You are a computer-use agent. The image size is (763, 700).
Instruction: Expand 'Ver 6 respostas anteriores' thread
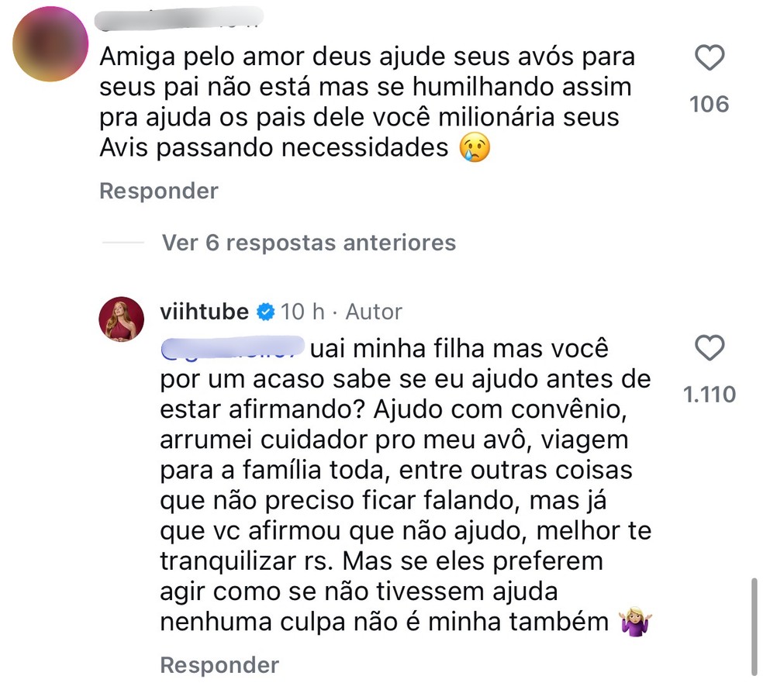(308, 243)
